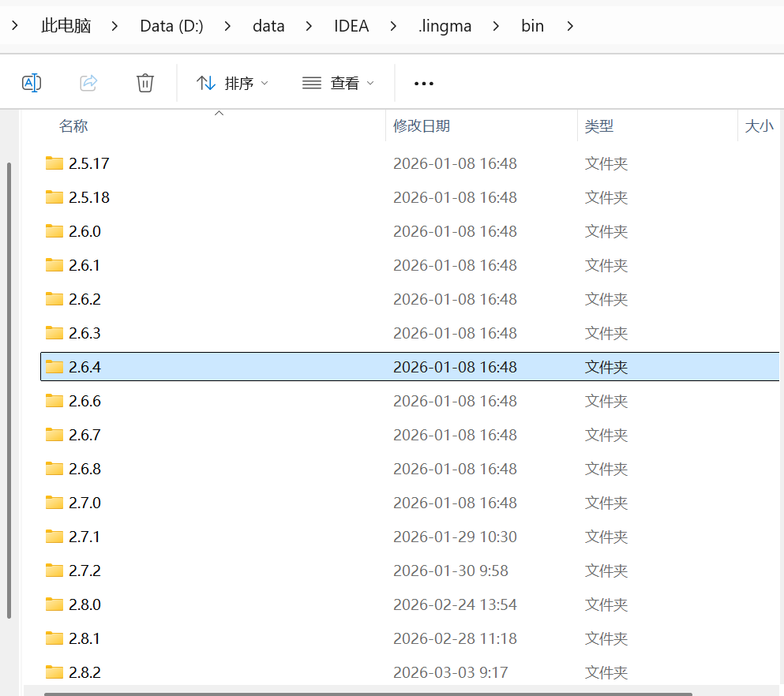Click date 2026-01-30 9:58 of 2.7.2
The height and width of the screenshot is (696, 784).
tap(451, 571)
